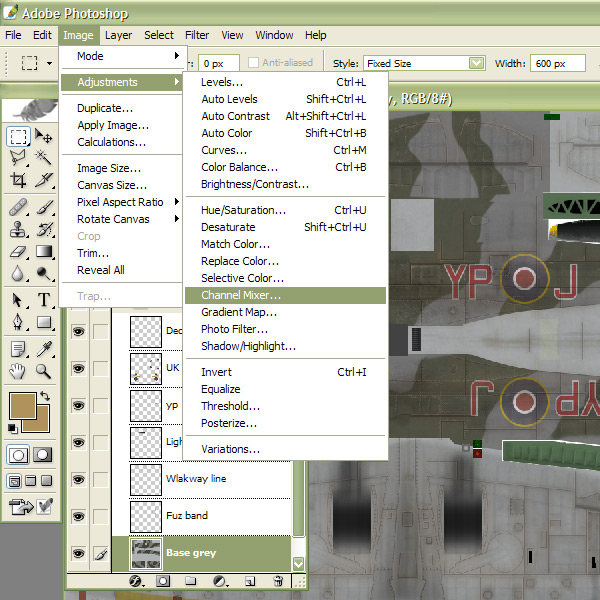Click Add layer mask icon
Screen dimensions: 600x600
[163, 582]
